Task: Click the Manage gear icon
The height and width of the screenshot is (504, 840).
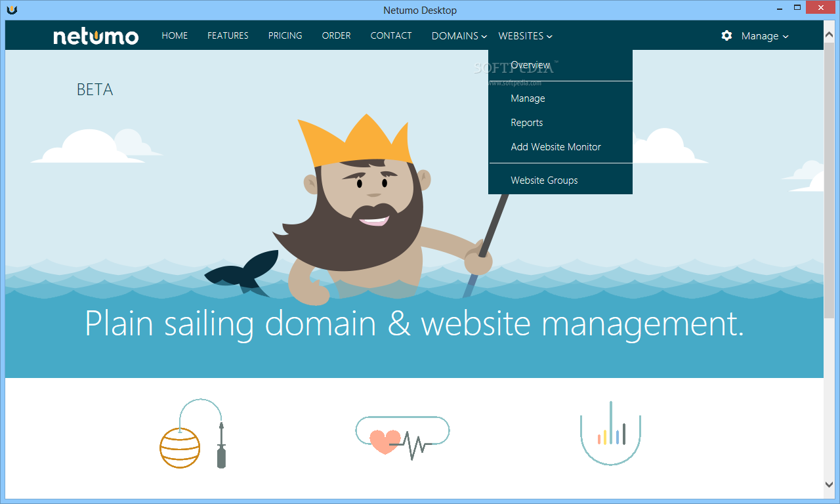Action: click(x=726, y=35)
